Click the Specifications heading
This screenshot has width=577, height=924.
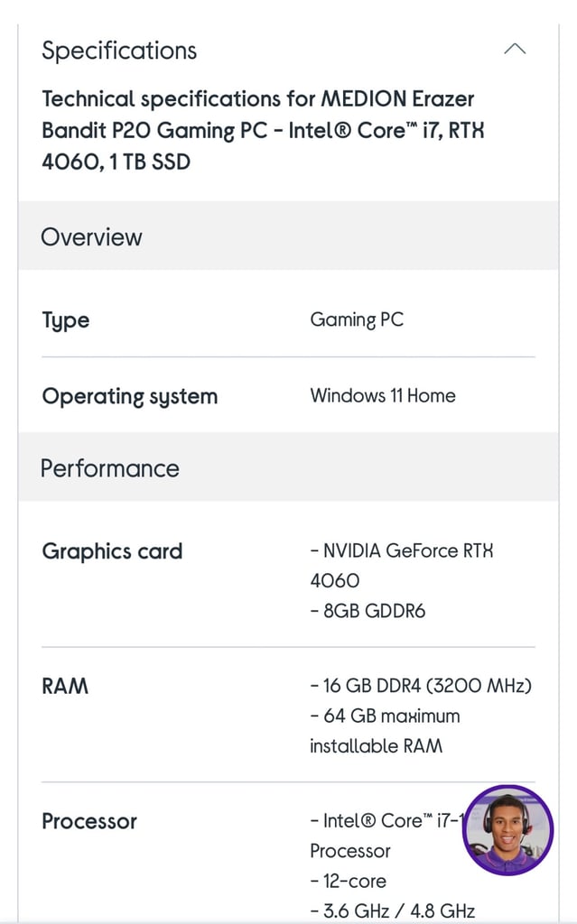(119, 51)
